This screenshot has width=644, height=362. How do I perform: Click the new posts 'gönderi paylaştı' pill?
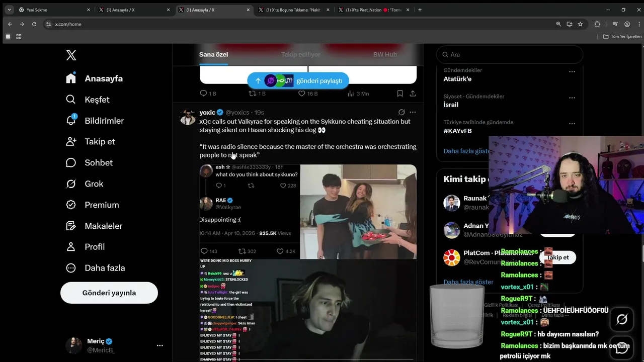point(298,80)
